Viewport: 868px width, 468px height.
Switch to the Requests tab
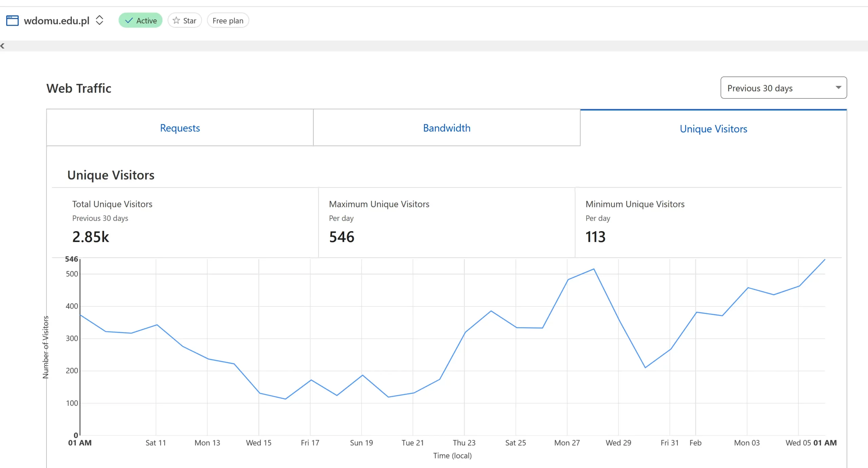click(180, 128)
